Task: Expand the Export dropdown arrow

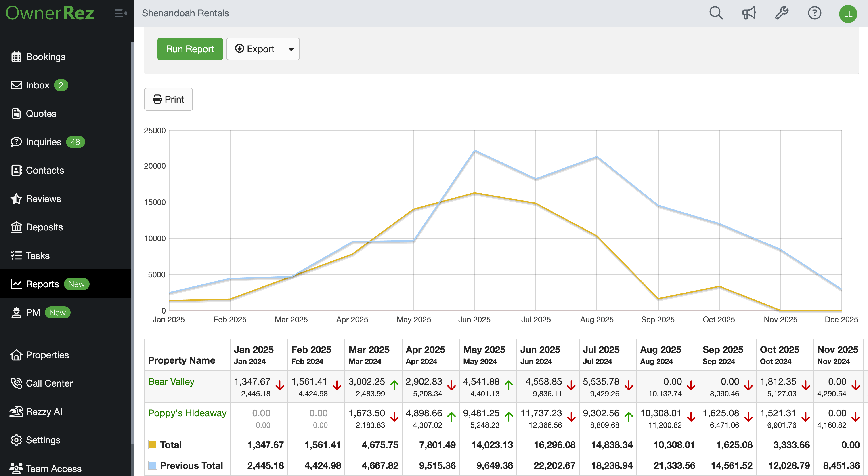Action: [291, 49]
